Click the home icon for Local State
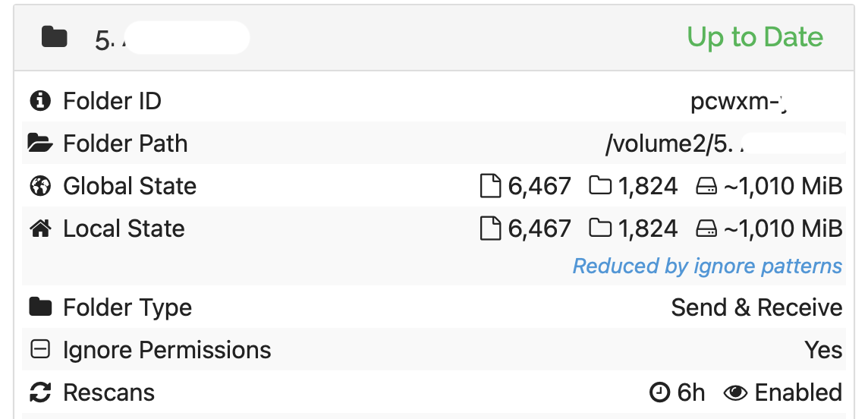868x419 pixels. click(x=40, y=228)
